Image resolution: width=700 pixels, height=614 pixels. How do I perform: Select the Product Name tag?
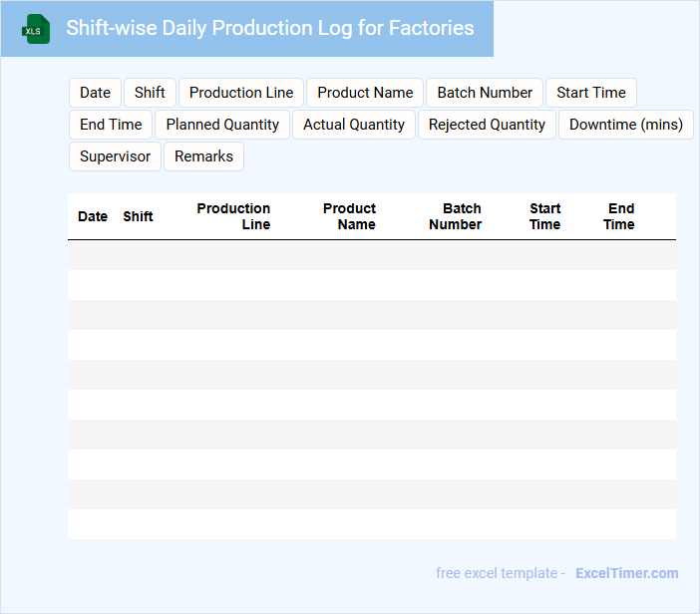point(365,93)
